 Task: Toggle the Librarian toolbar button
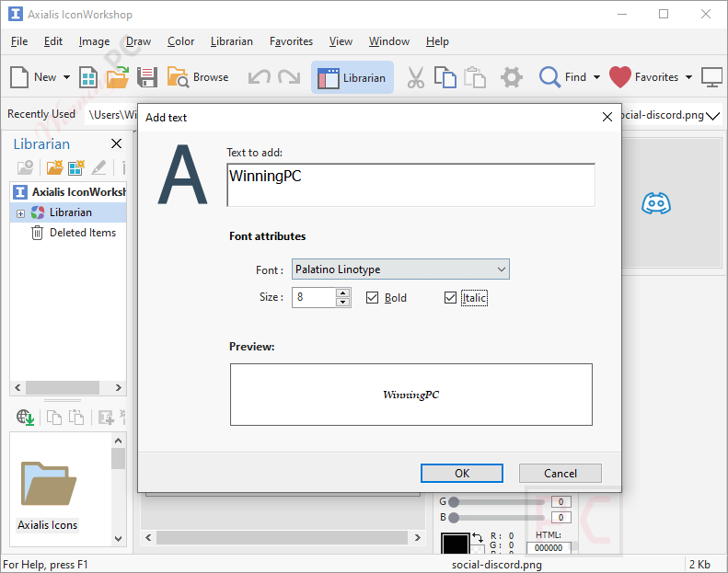[352, 77]
